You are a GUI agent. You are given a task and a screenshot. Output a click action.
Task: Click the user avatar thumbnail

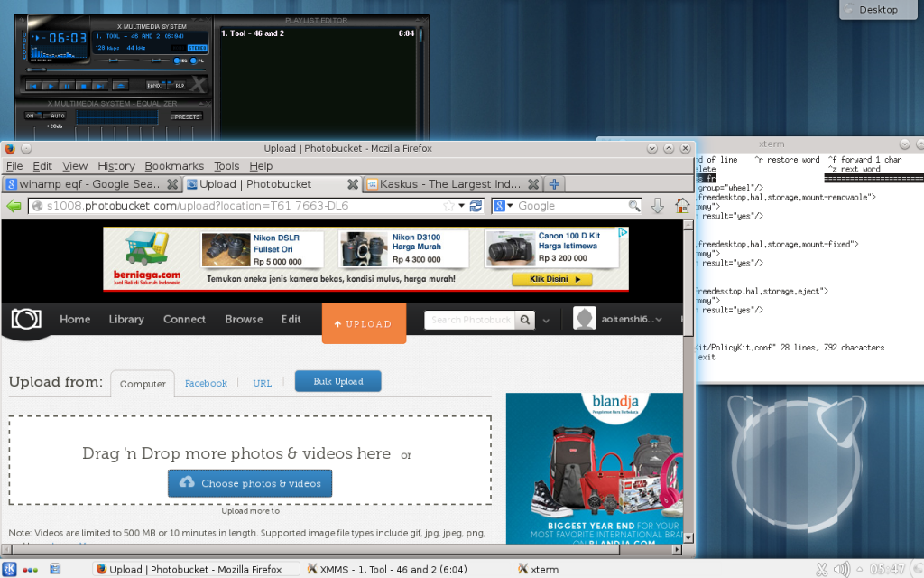pos(585,319)
